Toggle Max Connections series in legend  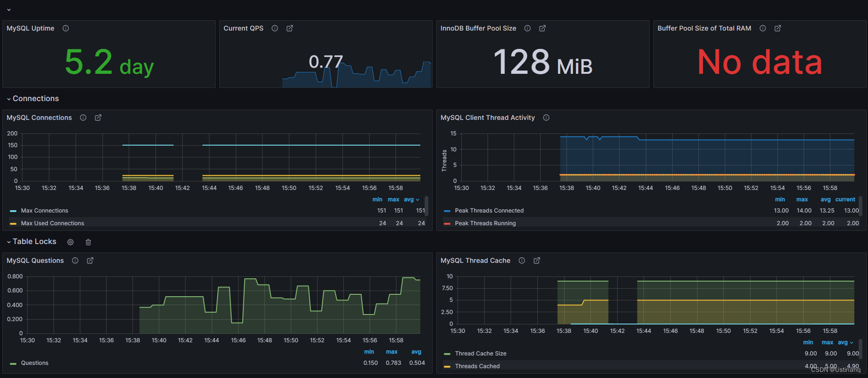click(x=45, y=211)
